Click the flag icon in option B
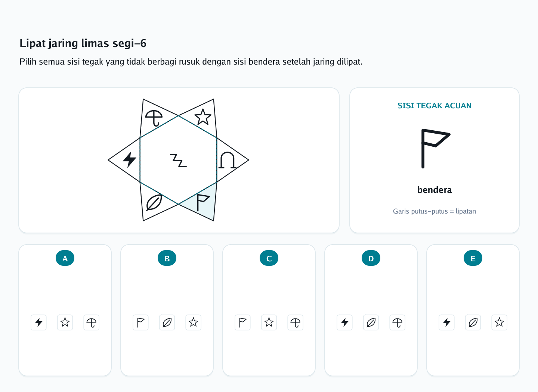This screenshot has height=392, width=538. coord(141,323)
